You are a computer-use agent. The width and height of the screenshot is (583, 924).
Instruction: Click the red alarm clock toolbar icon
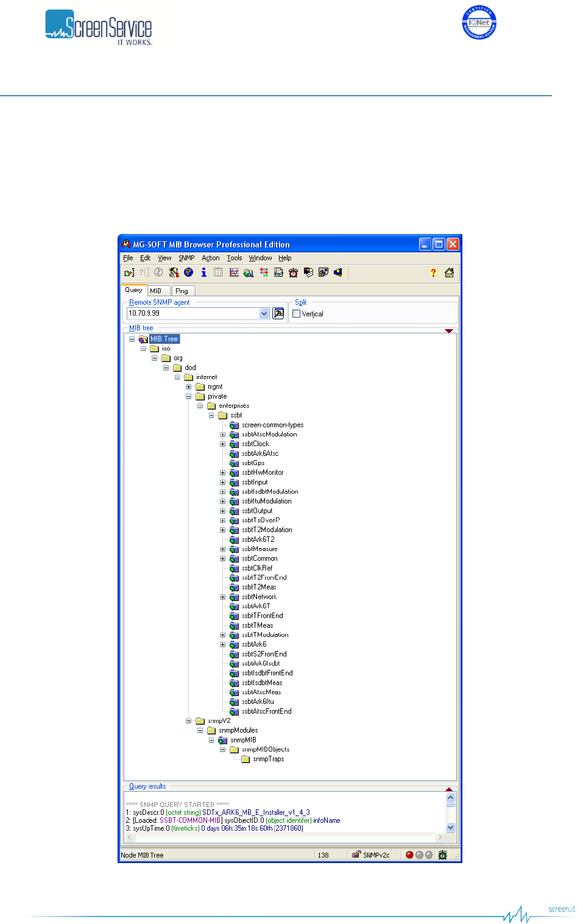293,272
